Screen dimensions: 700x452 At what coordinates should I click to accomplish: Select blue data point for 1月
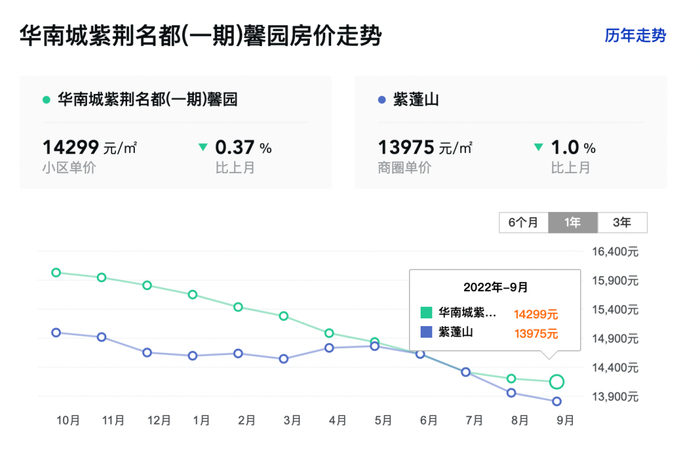[x=193, y=356]
